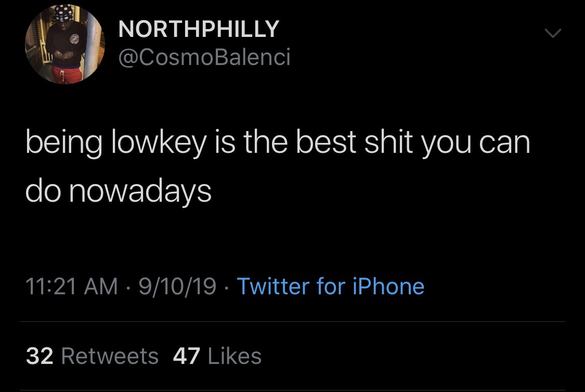Click the red shorts in the avatar photo

(66, 73)
